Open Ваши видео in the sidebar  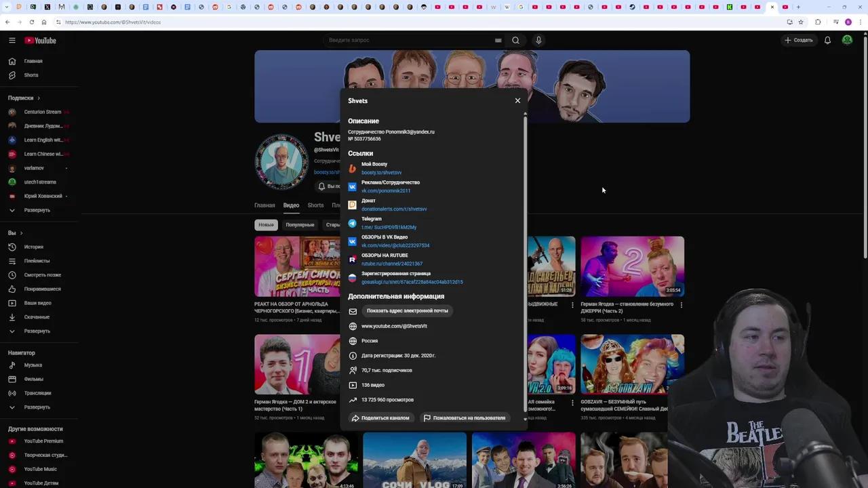(37, 303)
